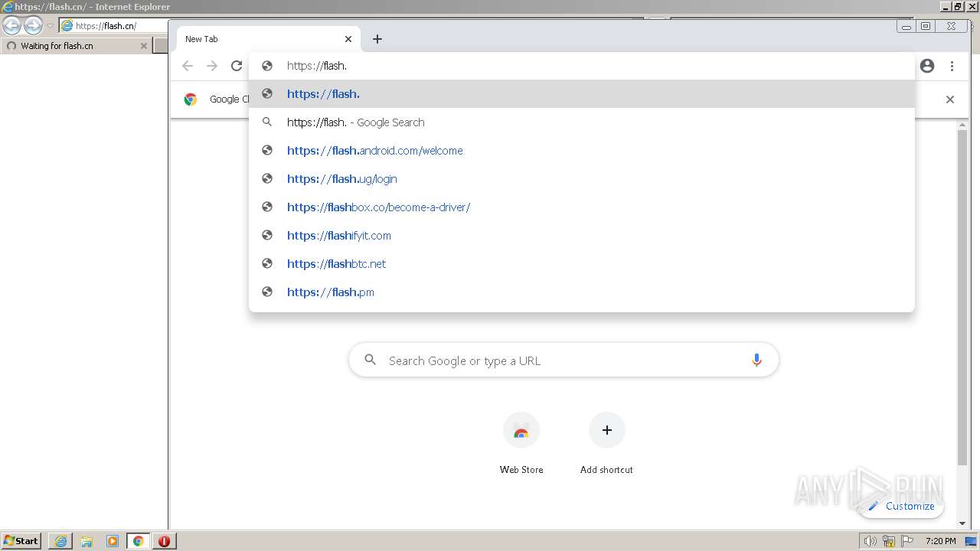Open media player taskbar icon
Viewport: 980px width, 551px height.
tap(113, 541)
